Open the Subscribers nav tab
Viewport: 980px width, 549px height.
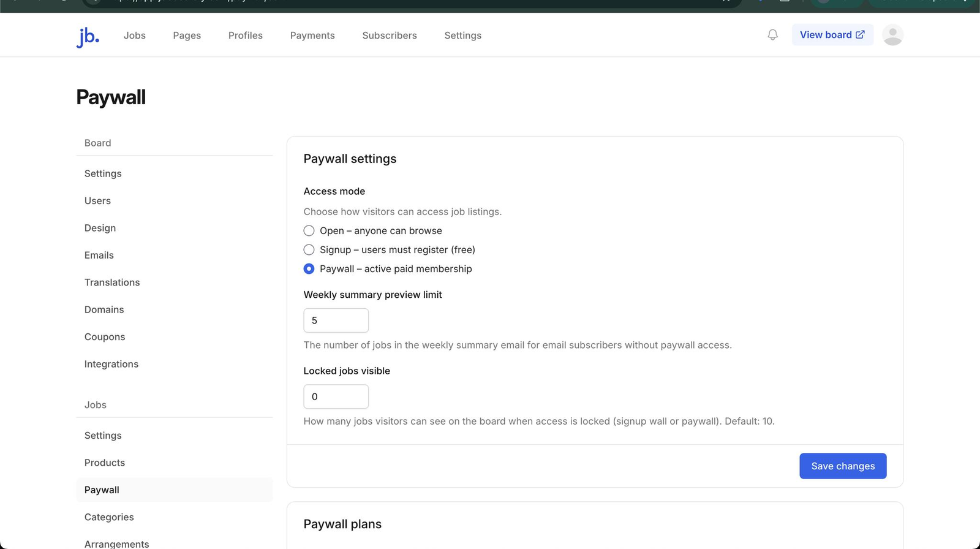pyautogui.click(x=390, y=36)
